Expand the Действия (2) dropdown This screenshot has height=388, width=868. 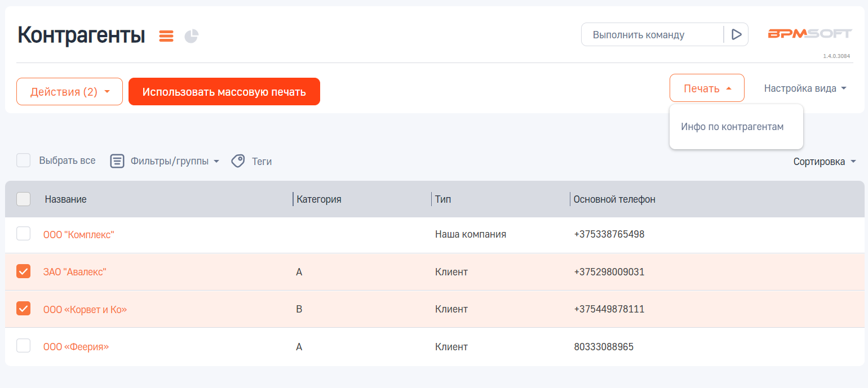tap(69, 92)
